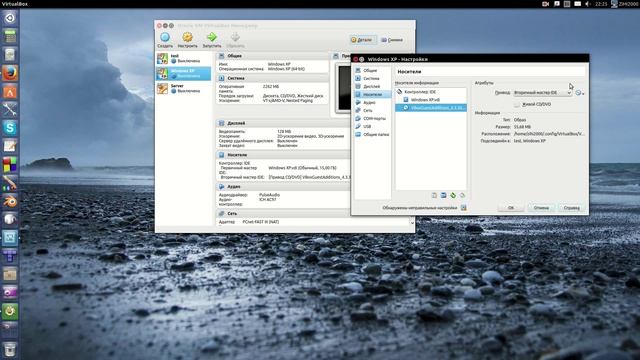The width and height of the screenshot is (640, 360).
Task: Launch Skype from the dock
Action: tap(10, 128)
